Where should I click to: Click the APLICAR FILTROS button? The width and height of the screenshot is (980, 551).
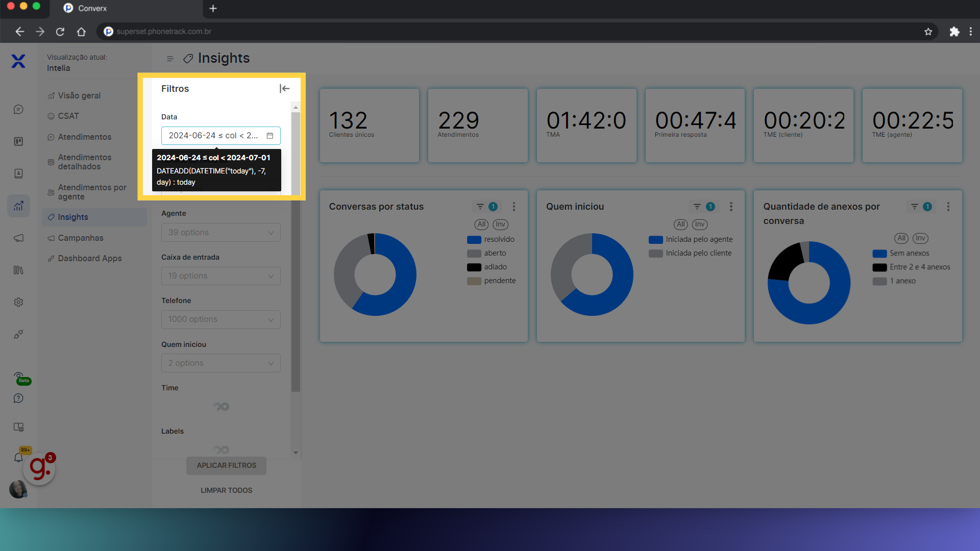[226, 465]
